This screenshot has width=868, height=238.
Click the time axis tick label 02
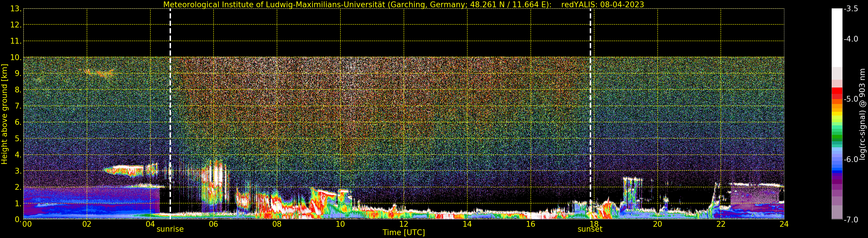click(x=87, y=224)
